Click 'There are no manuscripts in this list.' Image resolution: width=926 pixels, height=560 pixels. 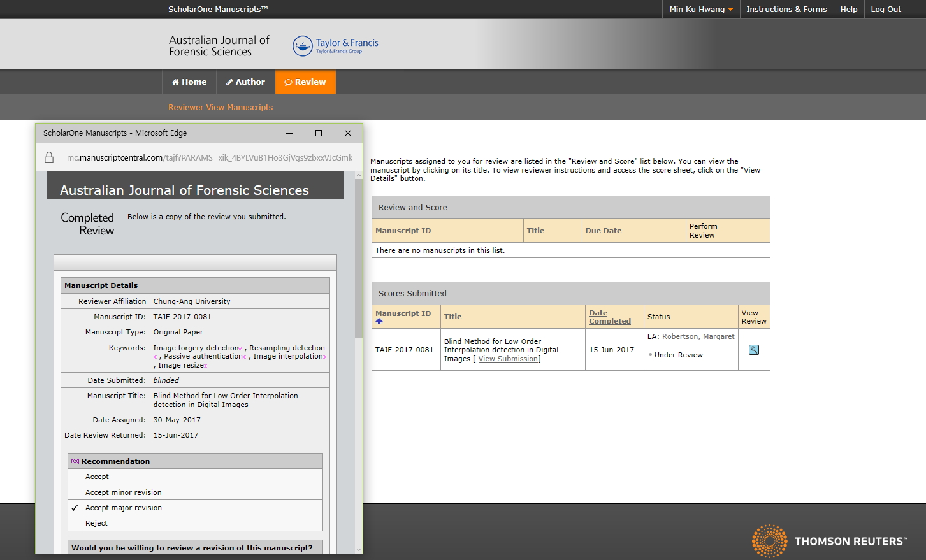440,250
